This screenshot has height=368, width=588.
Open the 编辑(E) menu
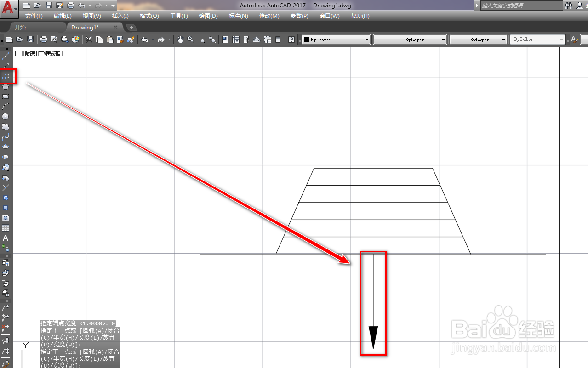pos(63,16)
